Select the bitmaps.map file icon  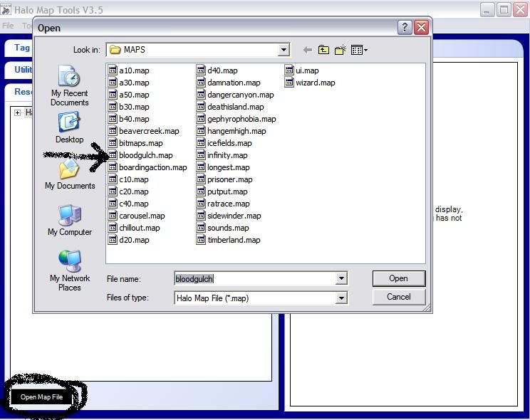tap(113, 143)
